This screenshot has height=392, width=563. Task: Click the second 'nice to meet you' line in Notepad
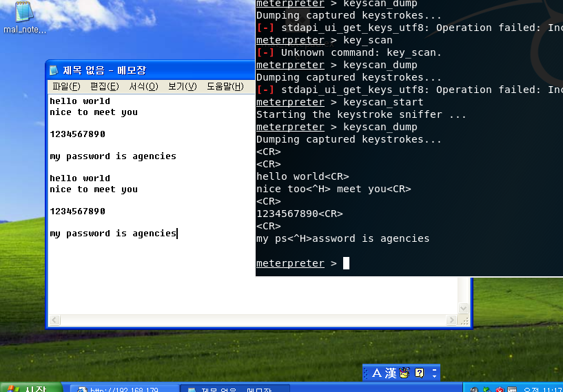pos(94,189)
